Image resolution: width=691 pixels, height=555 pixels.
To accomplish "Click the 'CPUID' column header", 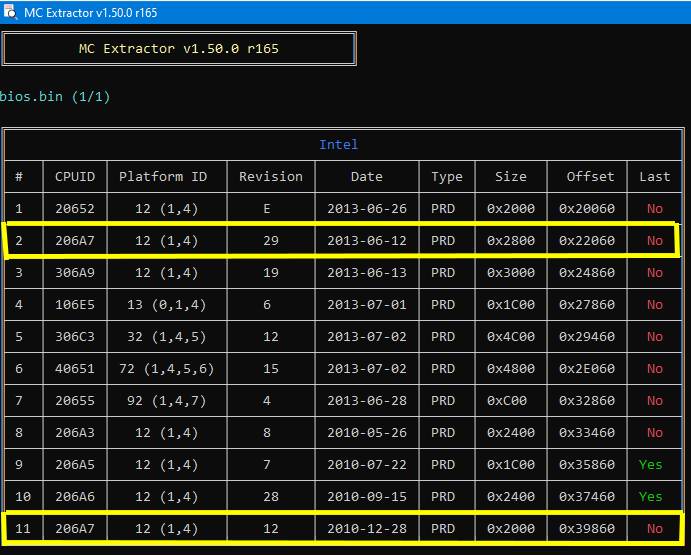I will (75, 177).
